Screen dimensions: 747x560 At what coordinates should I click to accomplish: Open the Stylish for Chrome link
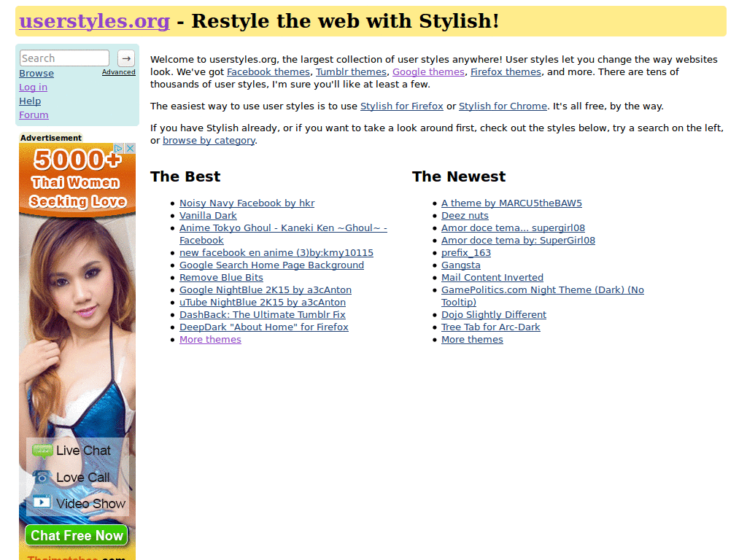[503, 106]
